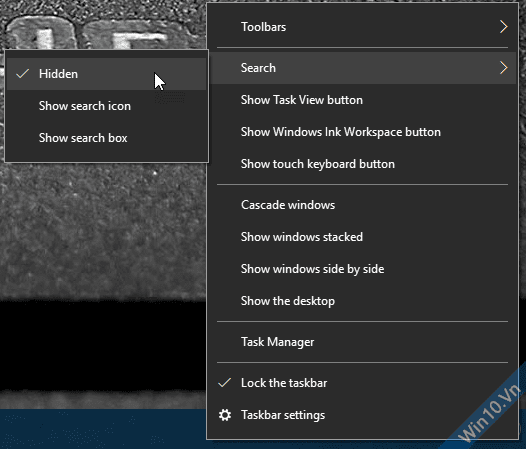
Task: Expand the Toolbars submenu arrow
Action: (503, 27)
